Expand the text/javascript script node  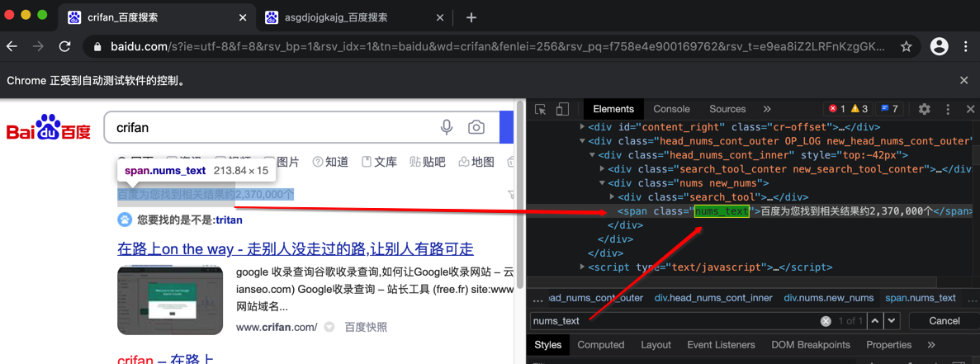(583, 267)
